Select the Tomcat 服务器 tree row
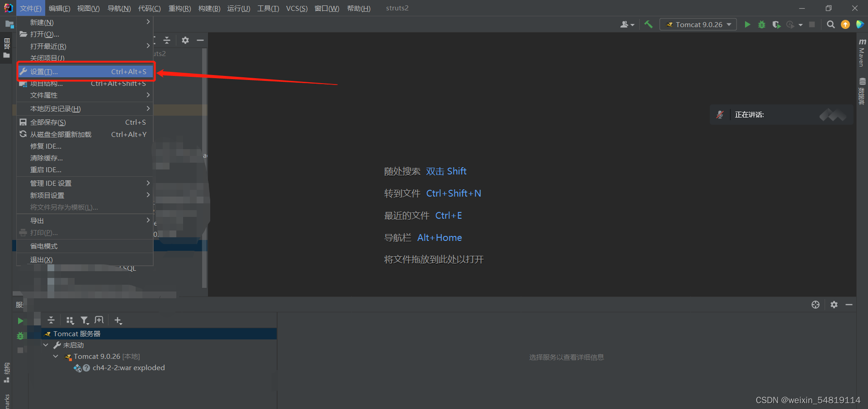 (x=159, y=334)
